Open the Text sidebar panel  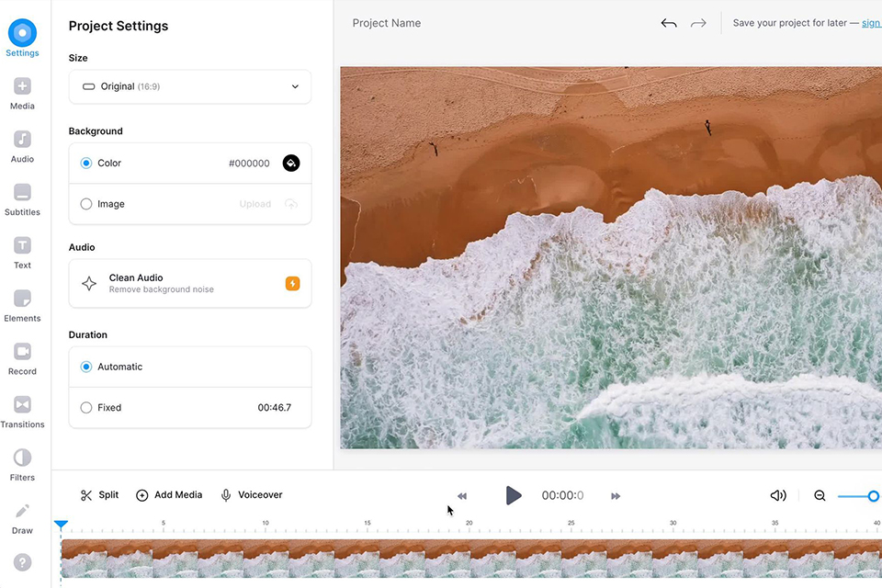(22, 253)
